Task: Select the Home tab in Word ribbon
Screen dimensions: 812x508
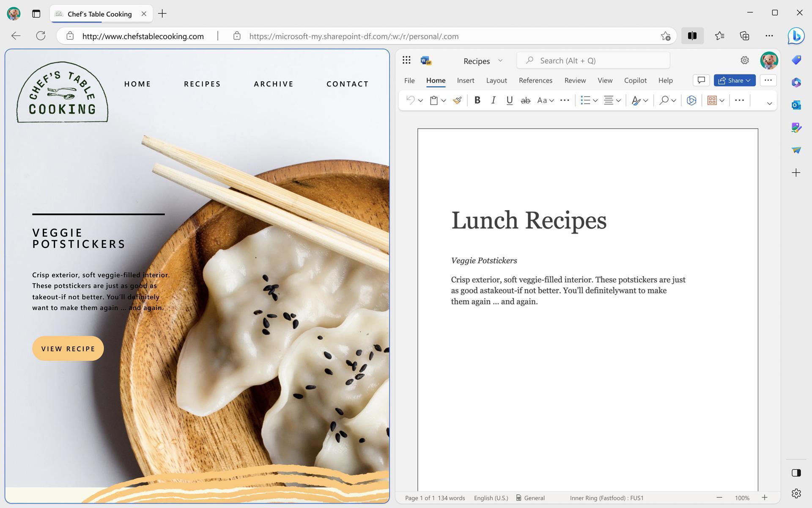Action: pos(436,80)
